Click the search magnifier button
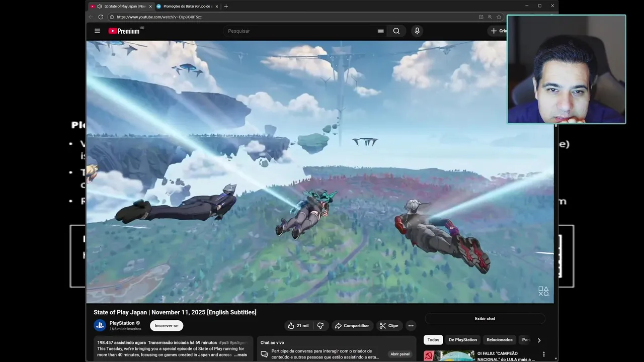The image size is (644, 362). click(x=396, y=31)
